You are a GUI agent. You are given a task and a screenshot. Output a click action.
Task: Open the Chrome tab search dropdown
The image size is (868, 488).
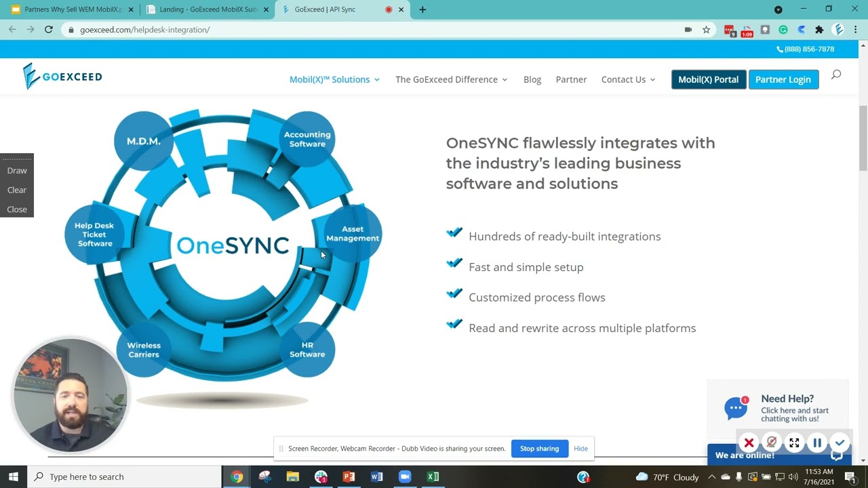click(x=778, y=9)
